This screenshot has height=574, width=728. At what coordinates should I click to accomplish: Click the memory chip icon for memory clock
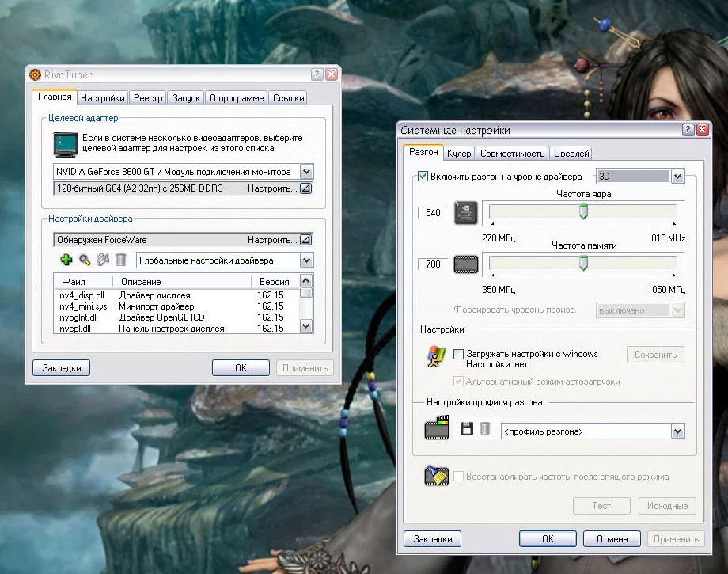465,264
